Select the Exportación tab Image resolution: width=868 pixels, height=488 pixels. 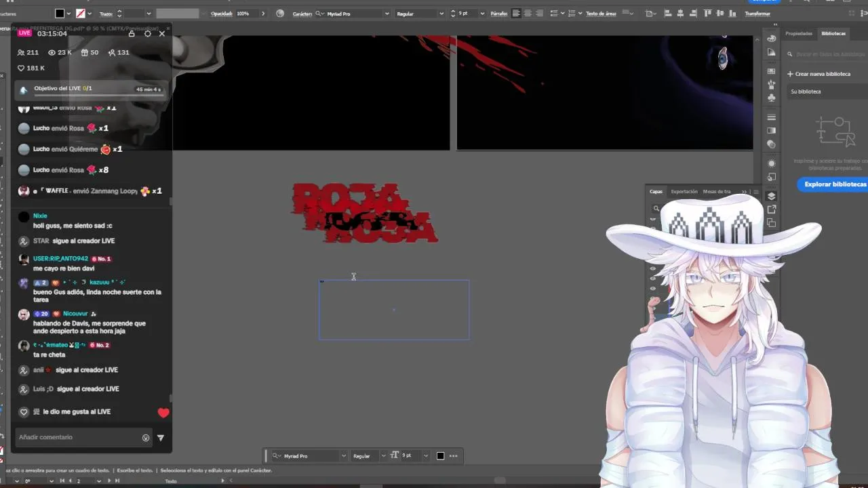(x=684, y=192)
